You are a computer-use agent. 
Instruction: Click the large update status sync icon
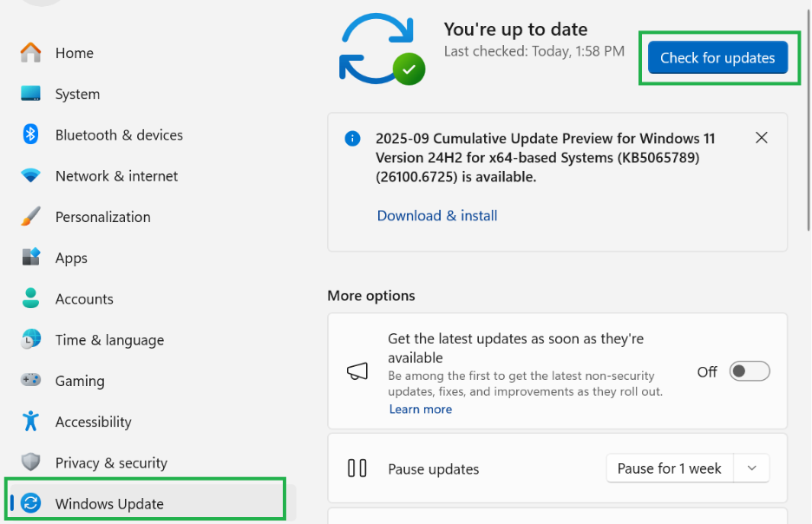[383, 49]
